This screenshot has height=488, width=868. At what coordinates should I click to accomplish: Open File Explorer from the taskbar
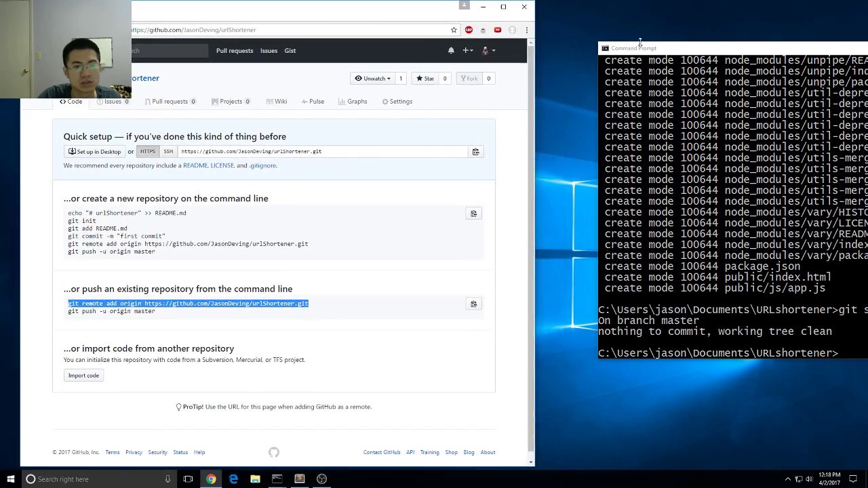pos(255,479)
